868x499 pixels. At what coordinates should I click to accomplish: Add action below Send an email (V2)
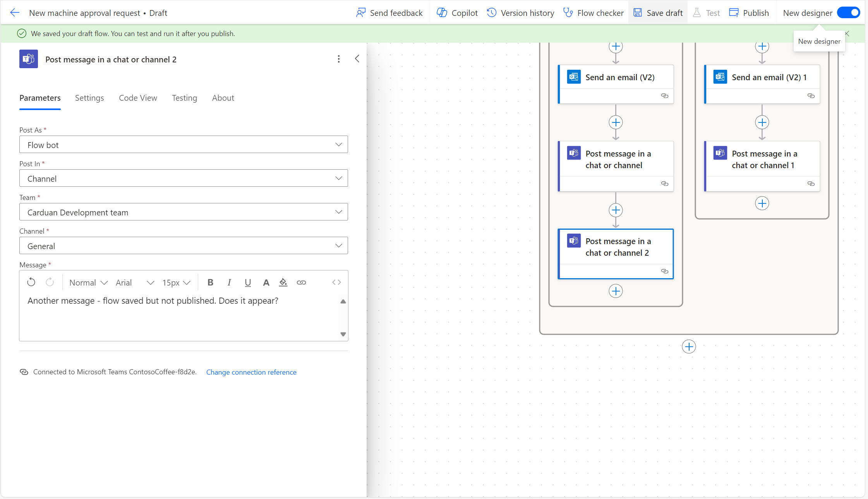(x=616, y=122)
